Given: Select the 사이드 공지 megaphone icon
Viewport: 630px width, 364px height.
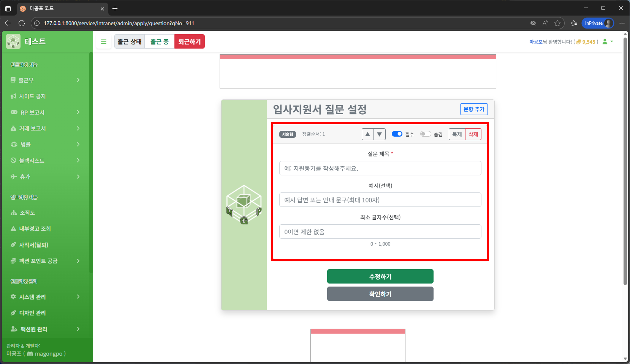Looking at the screenshot, I should (13, 96).
